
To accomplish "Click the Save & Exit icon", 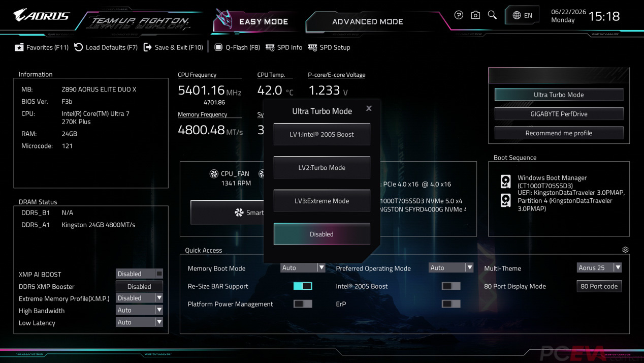I will 148,47.
